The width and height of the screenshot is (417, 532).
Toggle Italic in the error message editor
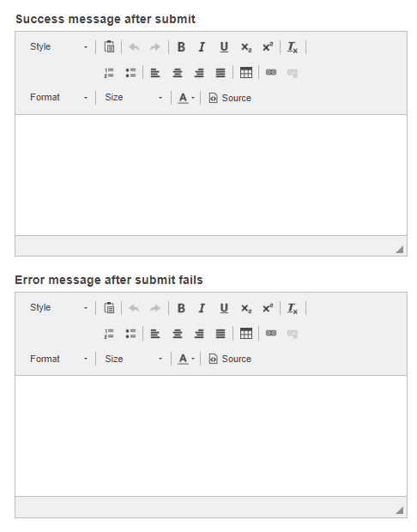coord(202,308)
